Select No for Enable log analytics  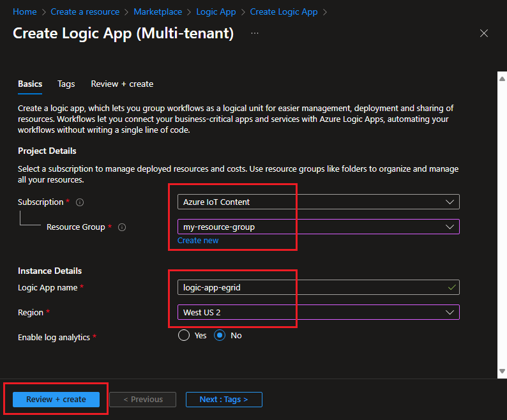[220, 336]
